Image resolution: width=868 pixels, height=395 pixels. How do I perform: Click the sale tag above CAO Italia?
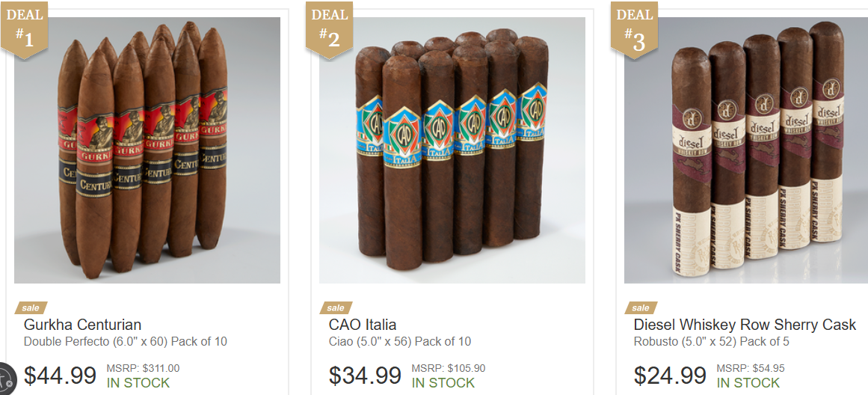pos(336,307)
